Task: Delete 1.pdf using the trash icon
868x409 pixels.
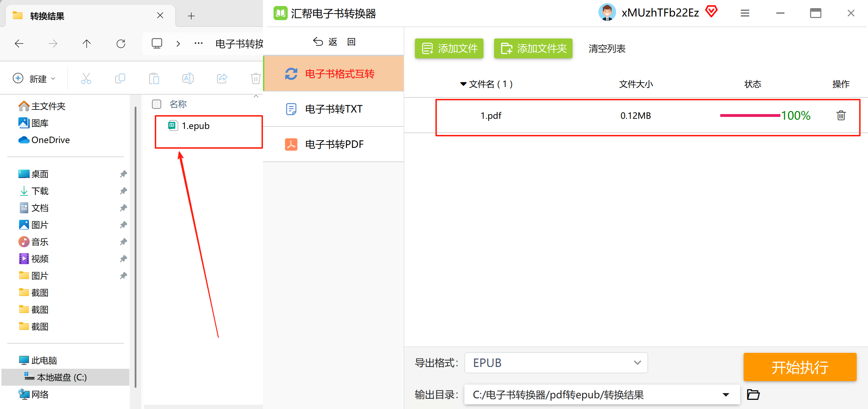Action: (841, 115)
